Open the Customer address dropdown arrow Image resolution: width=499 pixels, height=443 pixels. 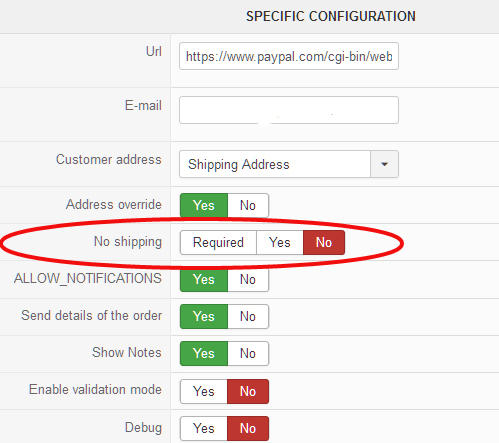[x=384, y=164]
